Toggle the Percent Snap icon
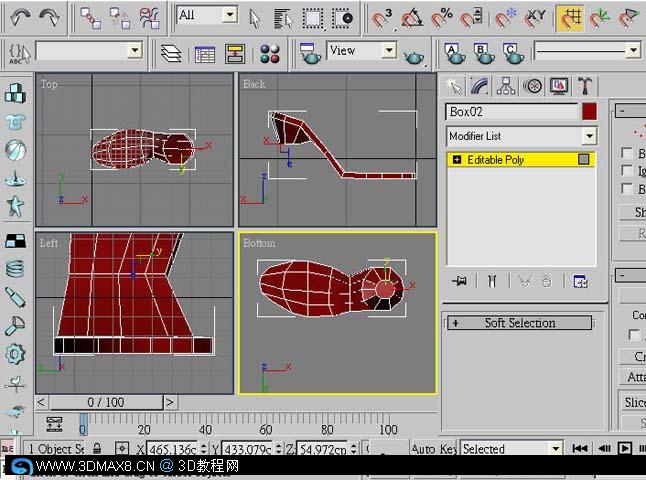 [x=441, y=18]
